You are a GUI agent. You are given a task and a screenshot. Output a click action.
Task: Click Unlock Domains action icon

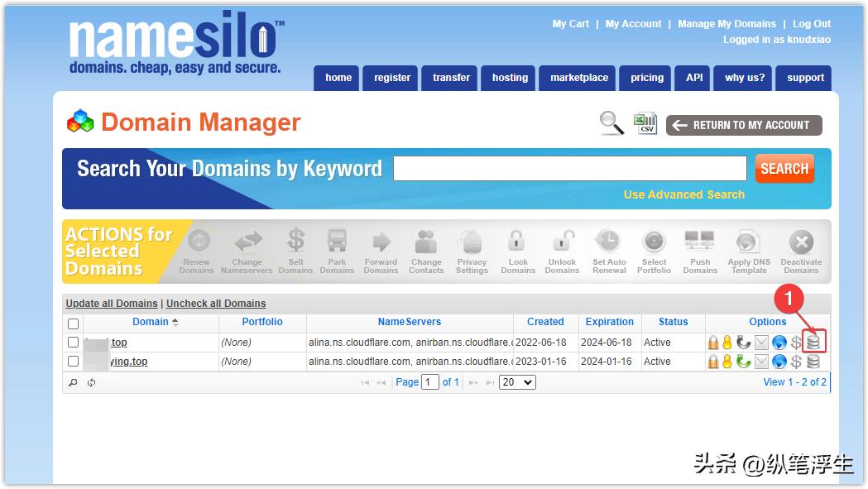coord(563,241)
